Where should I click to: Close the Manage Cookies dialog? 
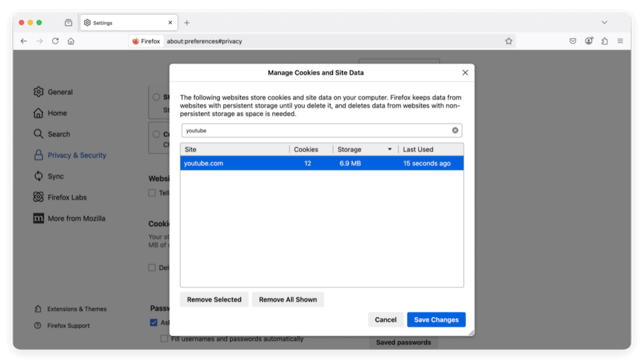click(x=465, y=73)
